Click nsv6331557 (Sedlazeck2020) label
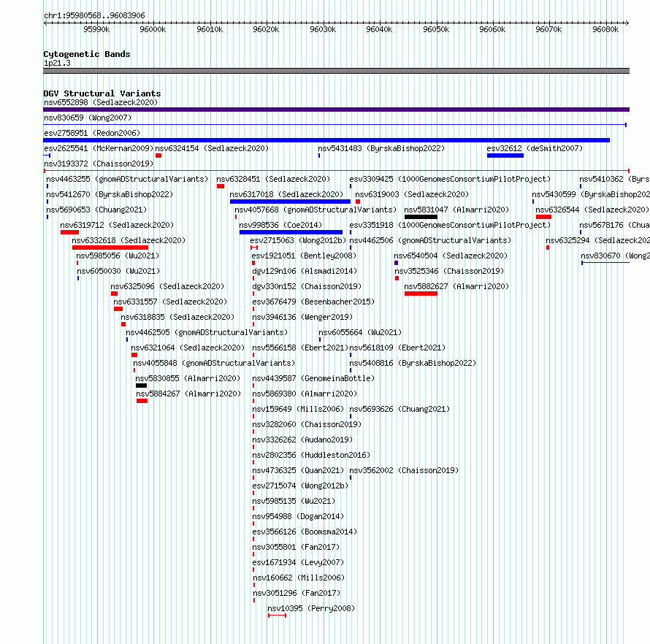 pos(170,302)
